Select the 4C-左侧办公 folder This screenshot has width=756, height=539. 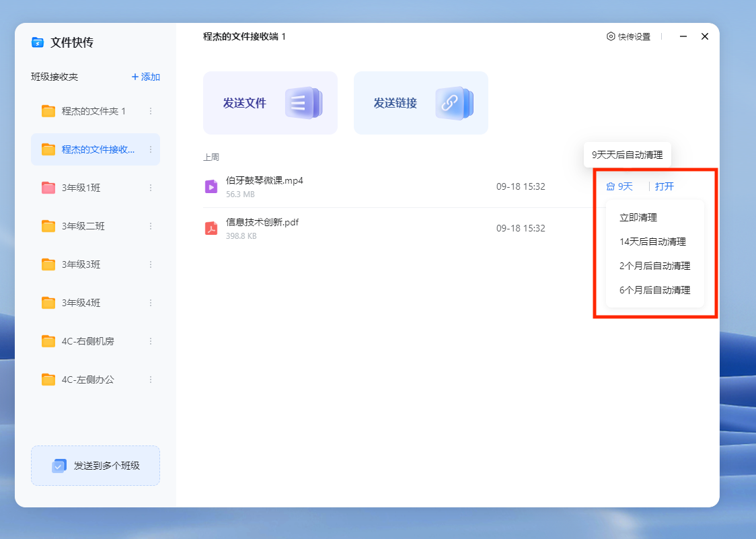(96, 380)
